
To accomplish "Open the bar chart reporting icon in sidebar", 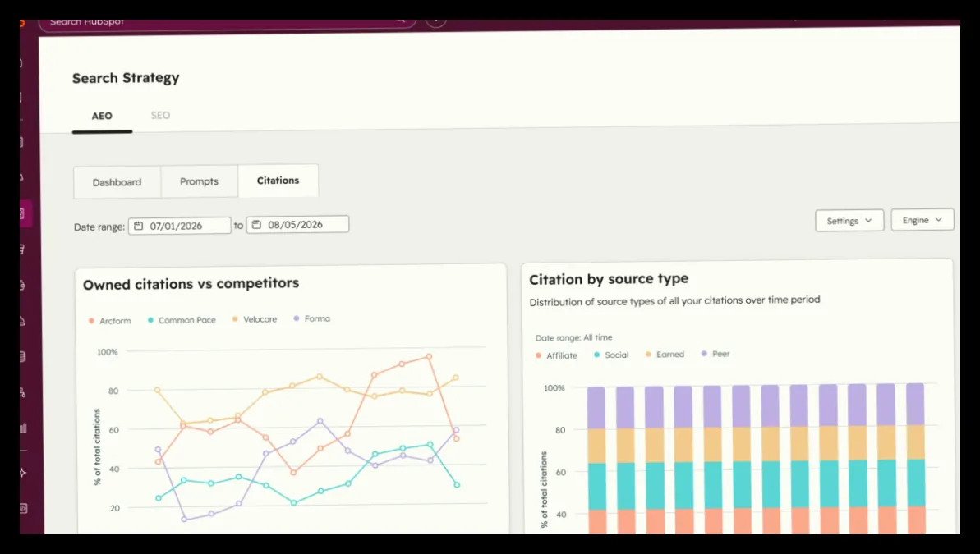I will click(23, 428).
